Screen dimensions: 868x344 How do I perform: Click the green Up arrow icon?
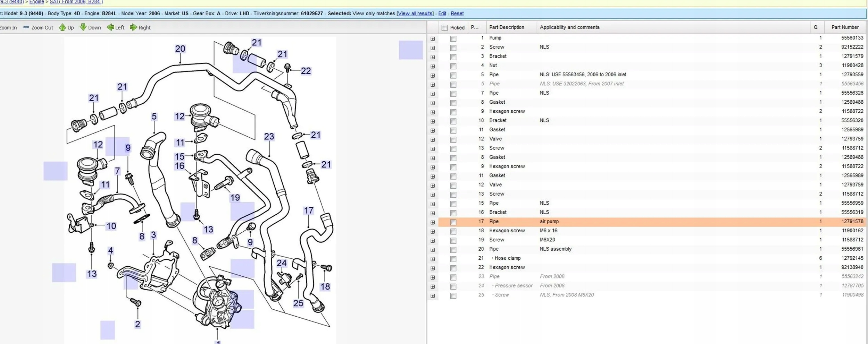point(62,27)
